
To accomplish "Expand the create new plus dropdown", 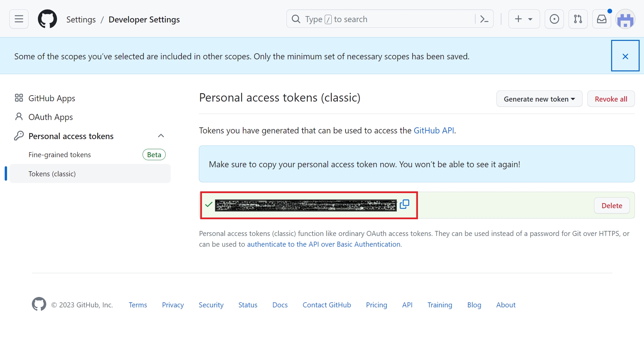I will point(524,19).
